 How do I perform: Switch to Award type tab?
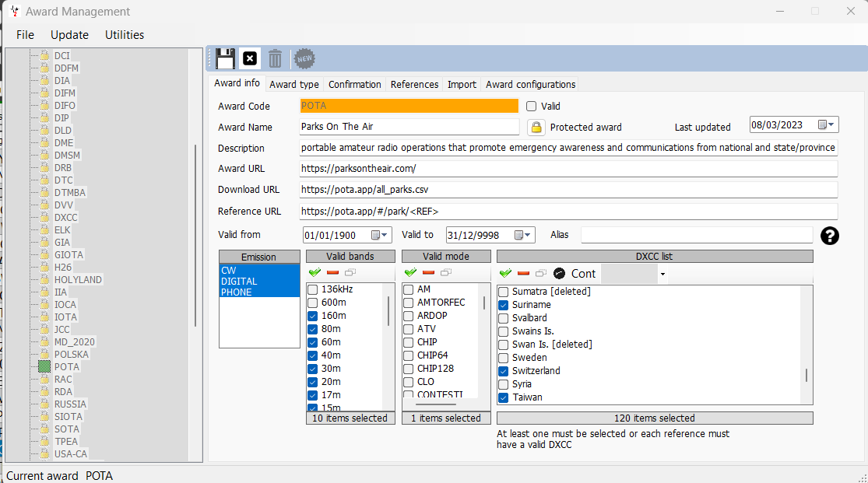point(294,85)
